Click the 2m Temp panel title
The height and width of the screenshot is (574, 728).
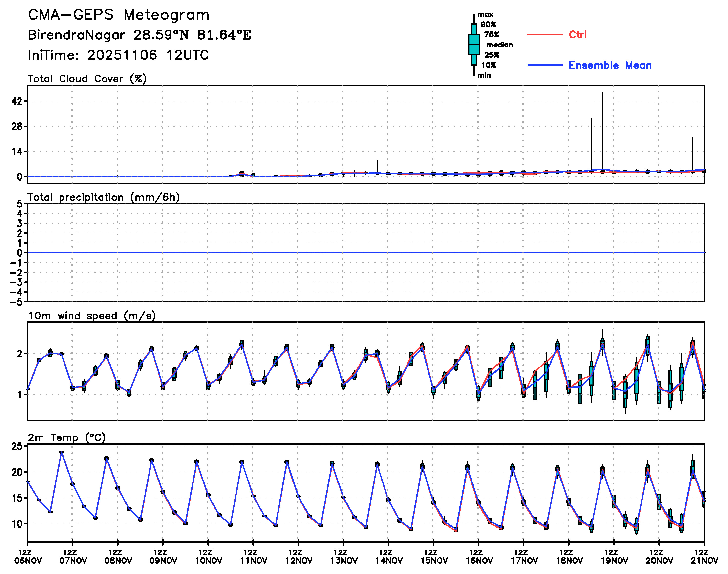66,437
